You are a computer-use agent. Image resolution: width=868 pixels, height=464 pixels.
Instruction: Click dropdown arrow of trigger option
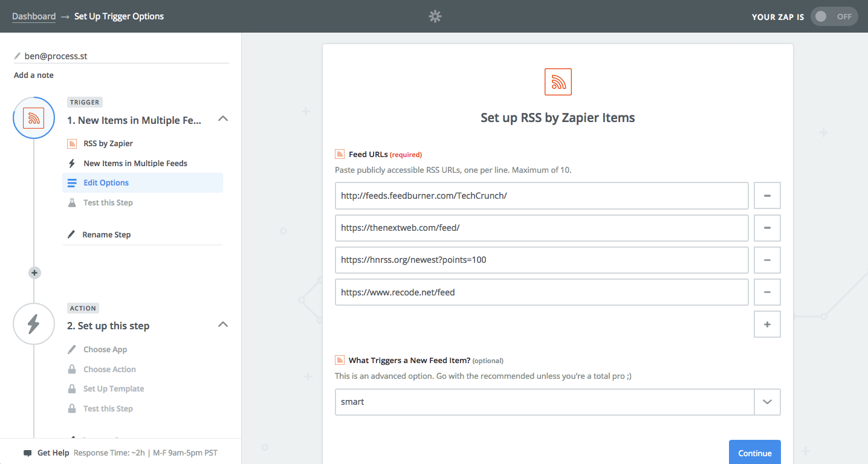click(767, 402)
